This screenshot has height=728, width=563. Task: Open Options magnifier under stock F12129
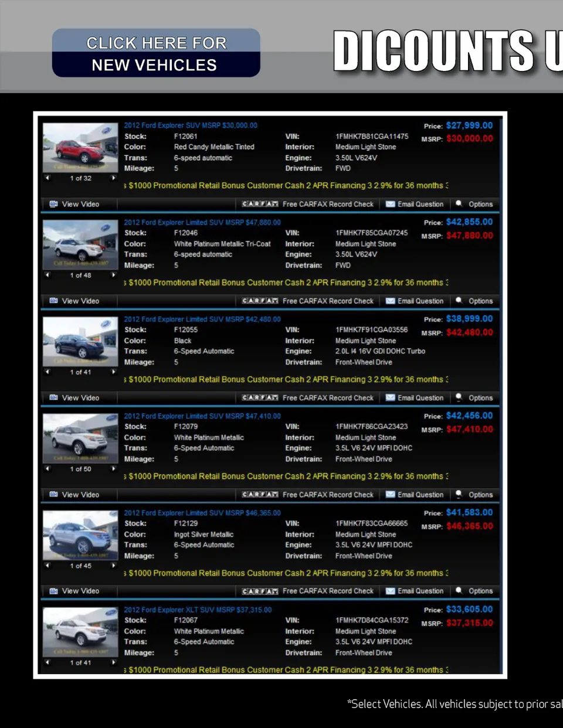(459, 591)
